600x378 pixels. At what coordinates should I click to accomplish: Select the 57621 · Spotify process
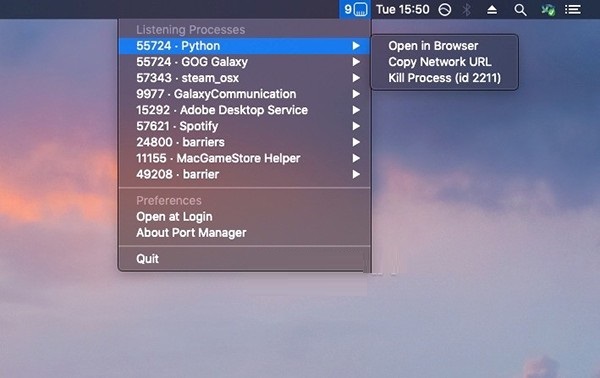pyautogui.click(x=244, y=126)
